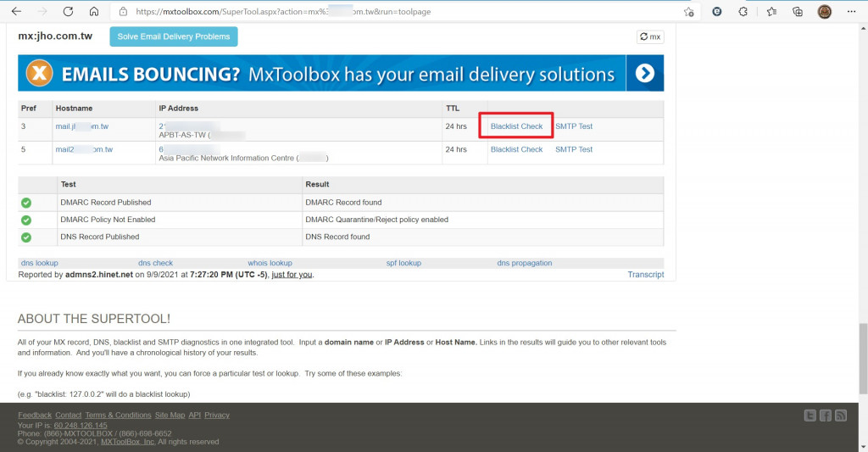Click the orange X logo on banner
The height and width of the screenshot is (452, 868).
point(39,73)
